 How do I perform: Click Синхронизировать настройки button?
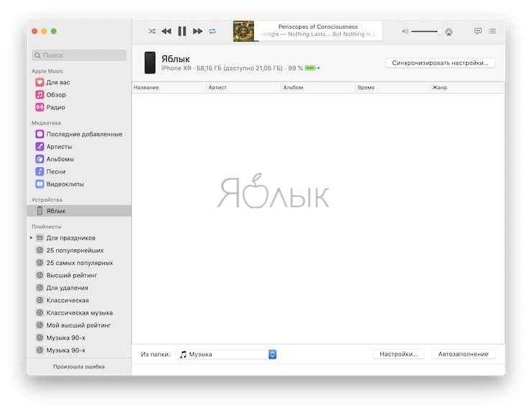[x=440, y=63]
